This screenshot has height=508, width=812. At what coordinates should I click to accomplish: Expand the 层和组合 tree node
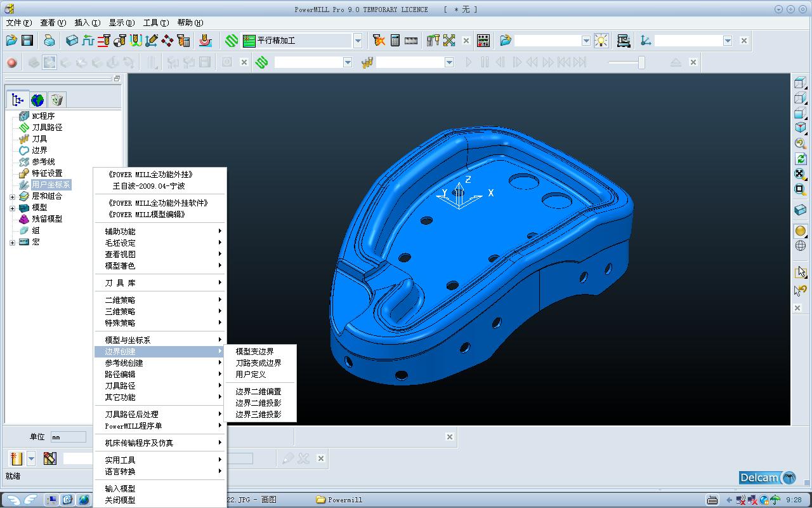point(12,197)
